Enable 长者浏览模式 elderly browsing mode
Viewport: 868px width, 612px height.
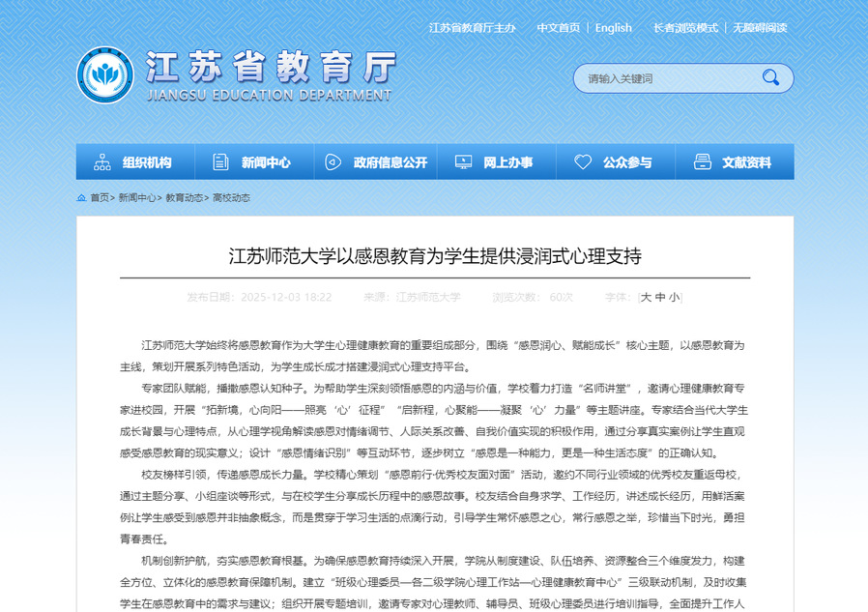(685, 28)
